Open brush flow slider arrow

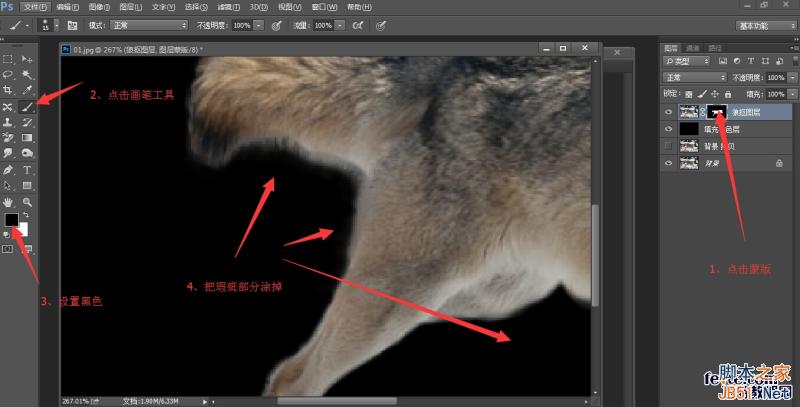(x=340, y=26)
